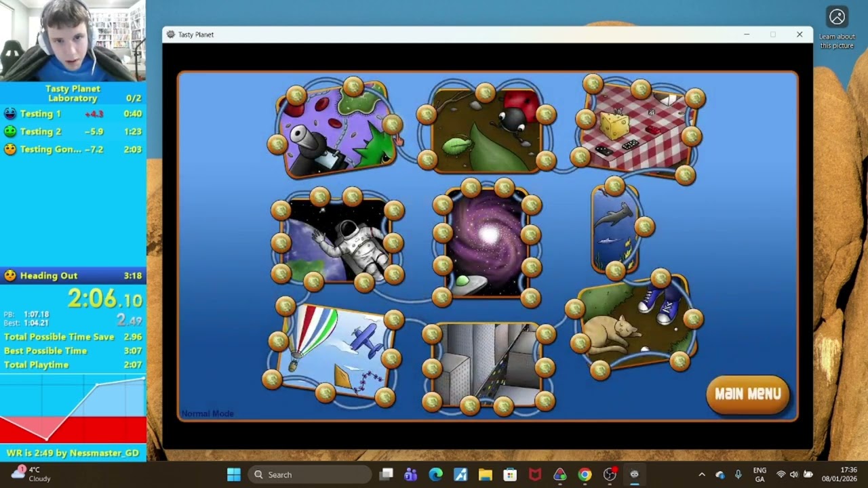This screenshot has width=868, height=488.
Task: Select the Testing 2 split row
Action: [73, 131]
